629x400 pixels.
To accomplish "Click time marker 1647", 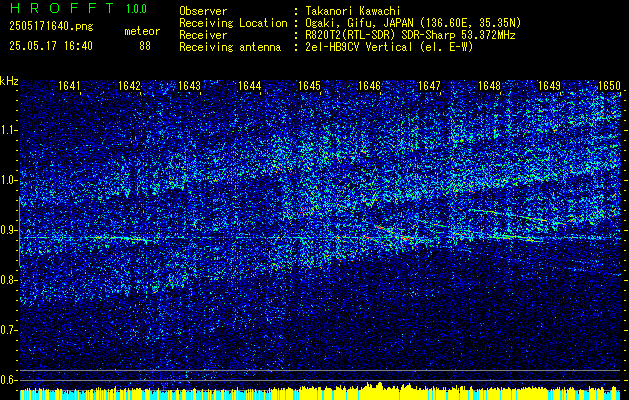I will 429,86.
